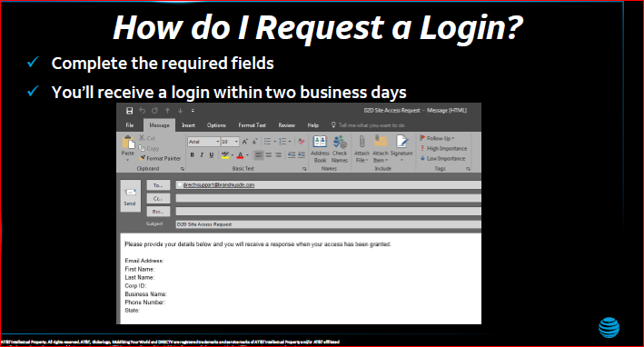Expand the bullet list style arrow
The width and height of the screenshot is (644, 347).
(275, 142)
